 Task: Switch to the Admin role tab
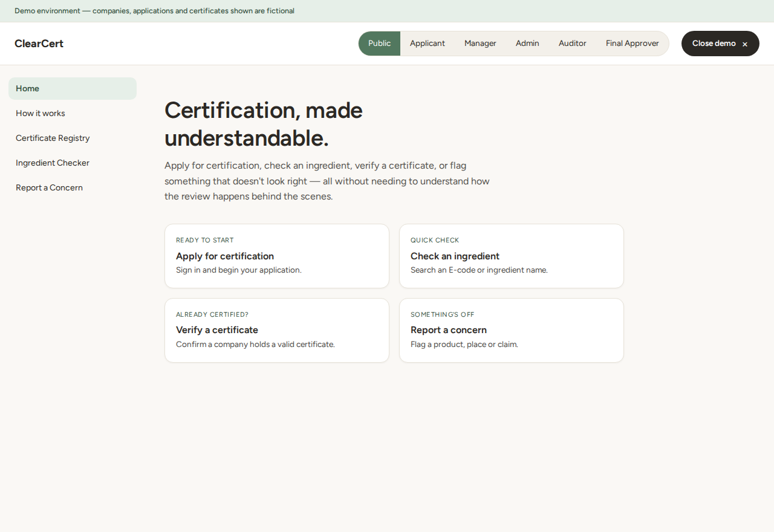point(527,44)
